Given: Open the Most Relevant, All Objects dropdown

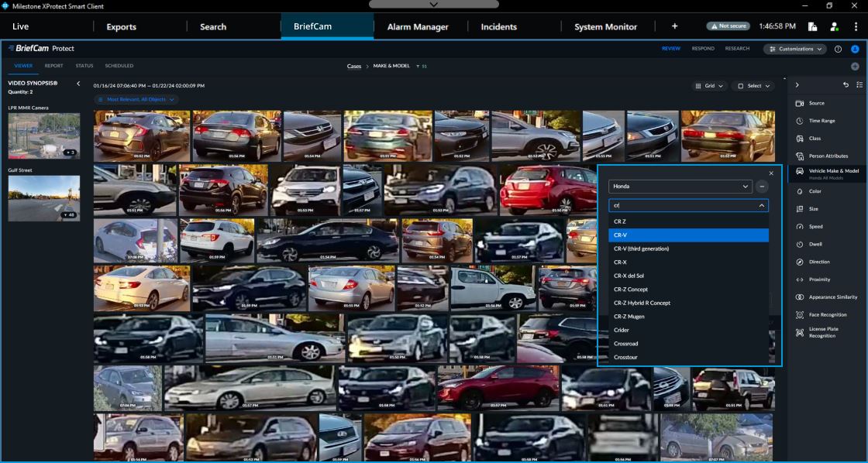Looking at the screenshot, I should click(136, 100).
